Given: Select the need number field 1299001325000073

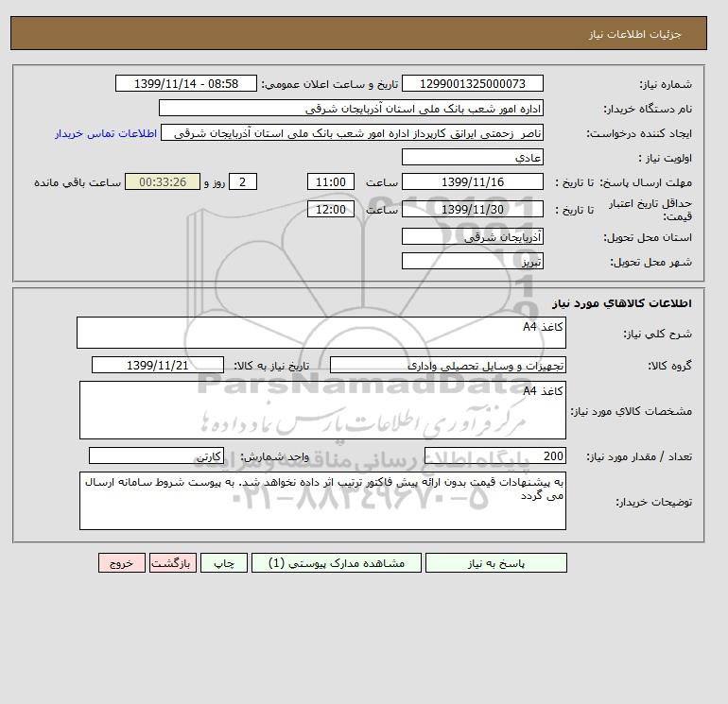Looking at the screenshot, I should (x=472, y=83).
